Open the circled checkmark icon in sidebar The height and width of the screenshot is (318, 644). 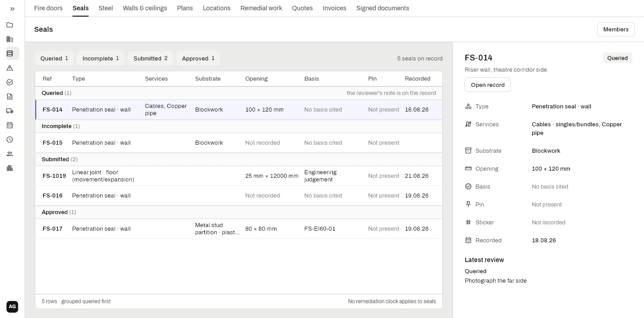pos(10,82)
